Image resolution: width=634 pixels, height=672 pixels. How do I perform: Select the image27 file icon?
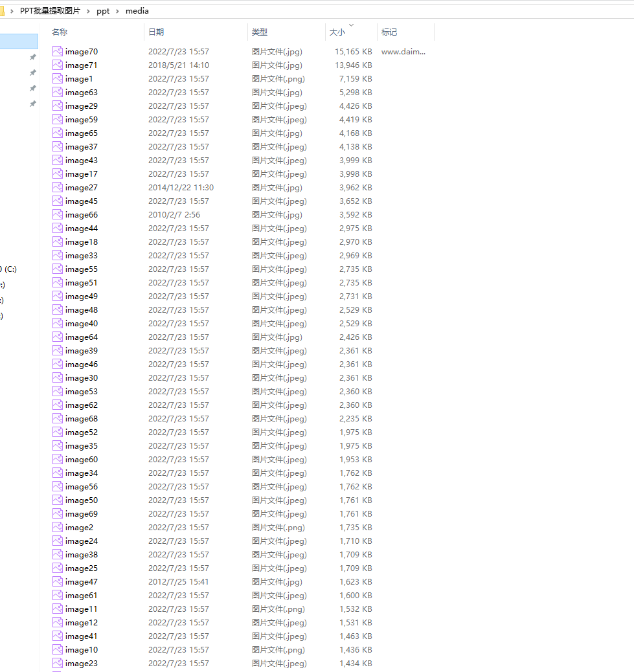point(58,188)
